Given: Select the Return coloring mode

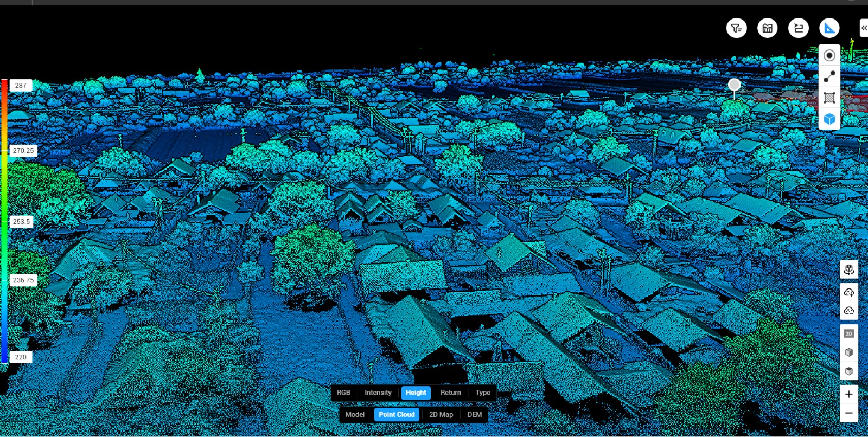Looking at the screenshot, I should coord(450,393).
